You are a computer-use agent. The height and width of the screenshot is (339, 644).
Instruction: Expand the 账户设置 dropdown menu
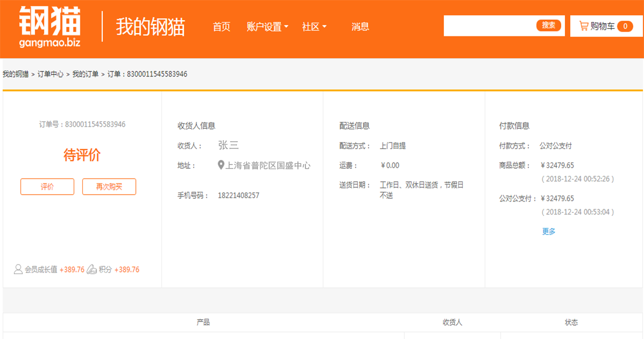click(267, 27)
